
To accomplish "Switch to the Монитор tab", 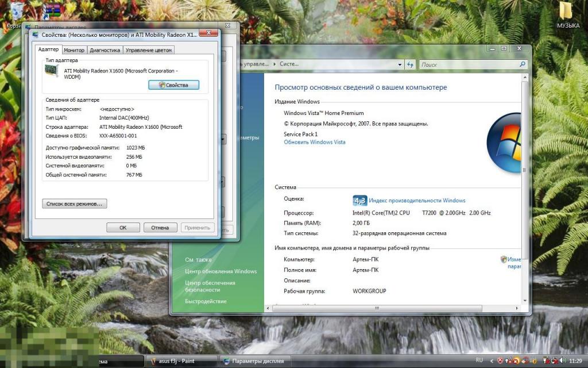I will click(74, 50).
